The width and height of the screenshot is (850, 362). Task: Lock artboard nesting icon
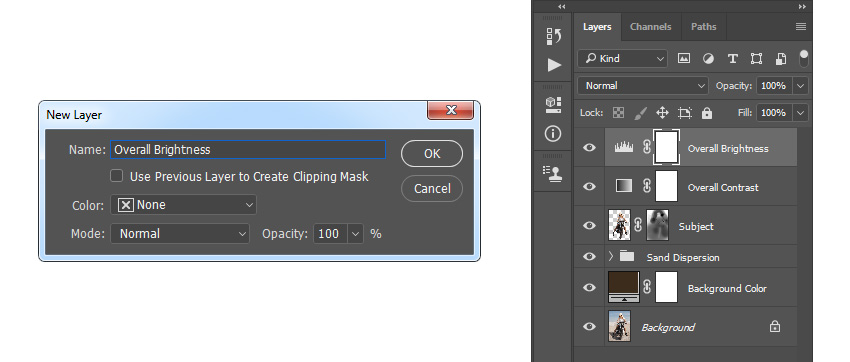point(685,113)
